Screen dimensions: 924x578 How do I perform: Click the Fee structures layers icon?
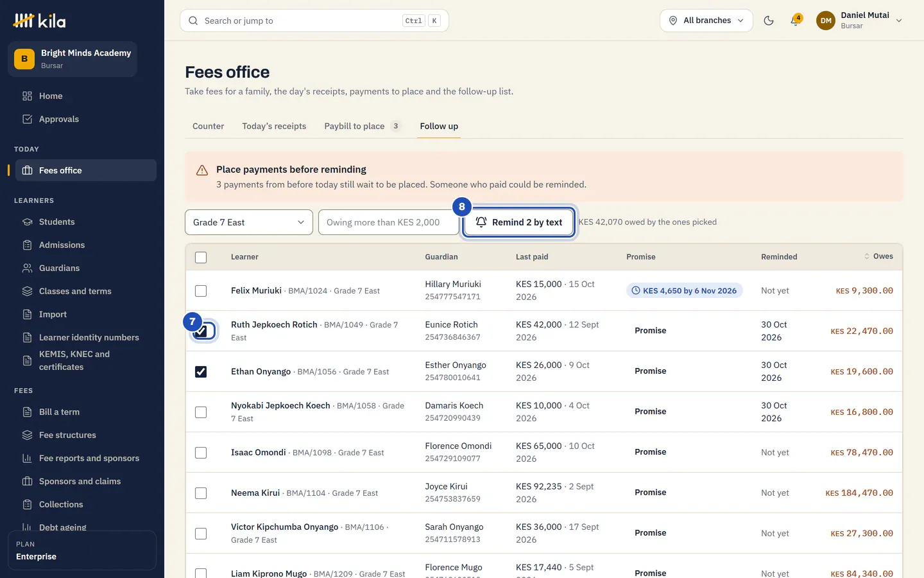(x=27, y=435)
